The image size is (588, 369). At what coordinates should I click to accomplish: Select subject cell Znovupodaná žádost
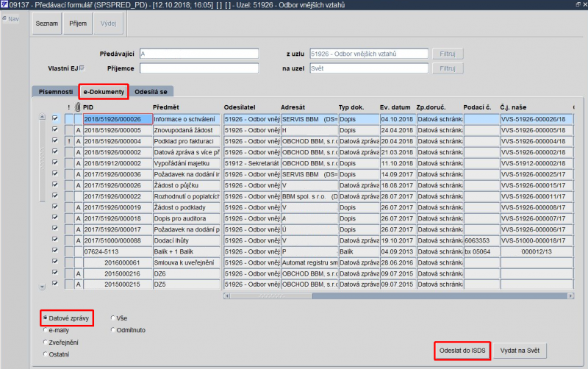[187, 130]
